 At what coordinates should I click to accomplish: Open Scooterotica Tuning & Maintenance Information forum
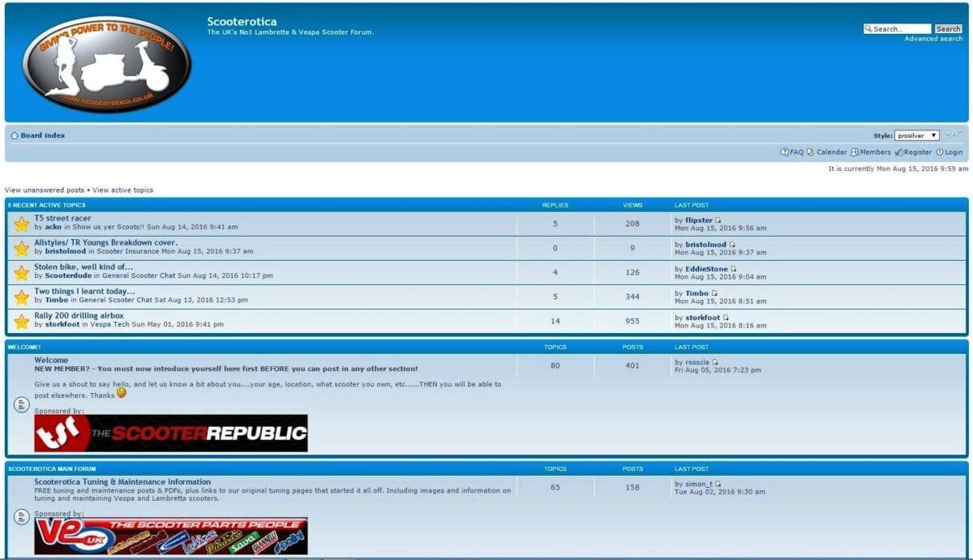coord(122,482)
